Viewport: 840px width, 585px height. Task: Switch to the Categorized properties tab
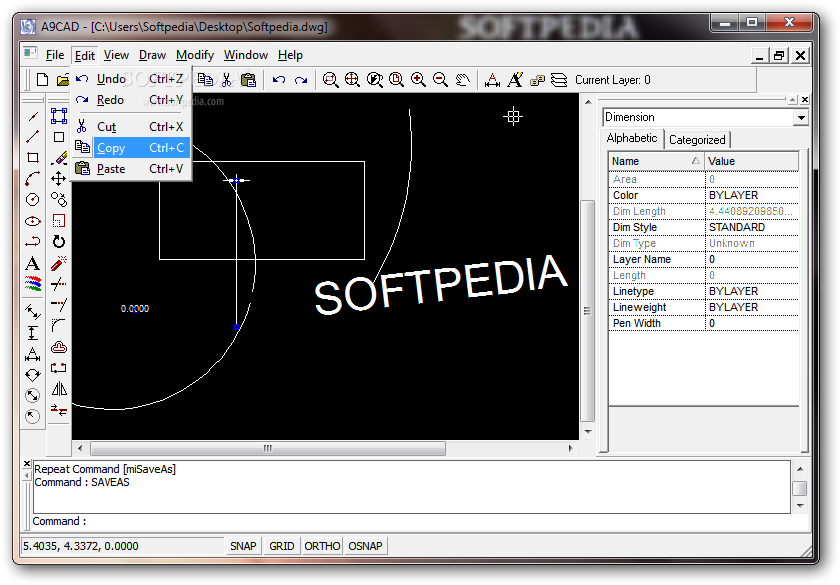pyautogui.click(x=697, y=140)
